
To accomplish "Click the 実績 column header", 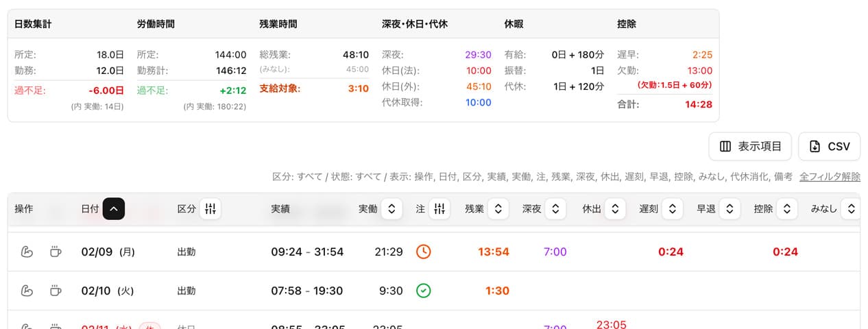I will click(280, 208).
